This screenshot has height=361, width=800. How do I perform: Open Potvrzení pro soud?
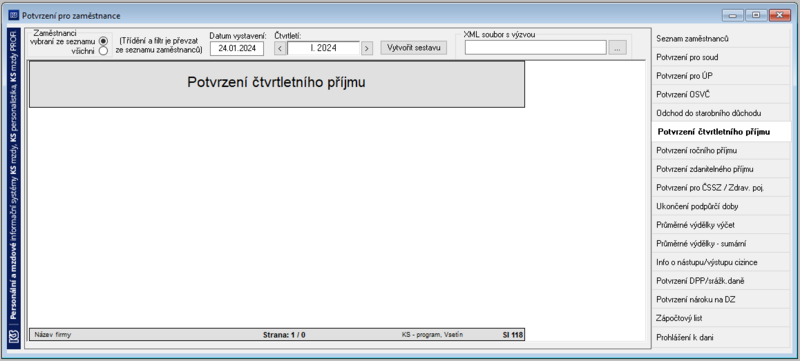(x=720, y=57)
